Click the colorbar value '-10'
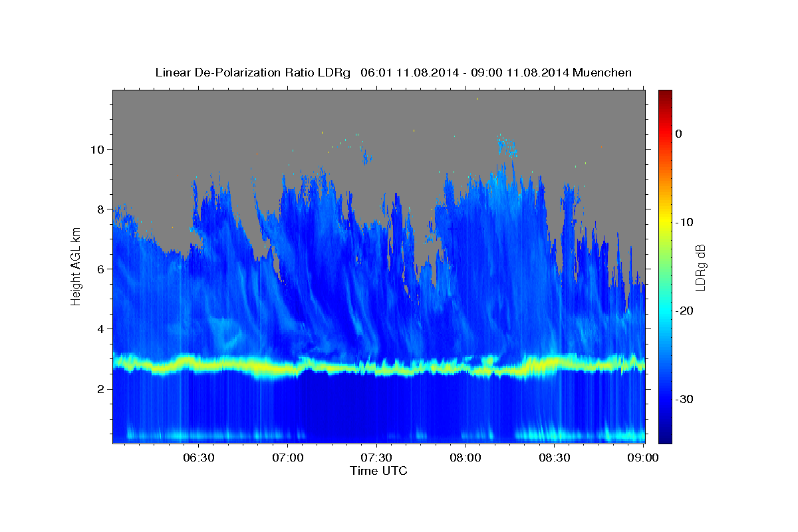The height and width of the screenshot is (532, 798). click(685, 222)
